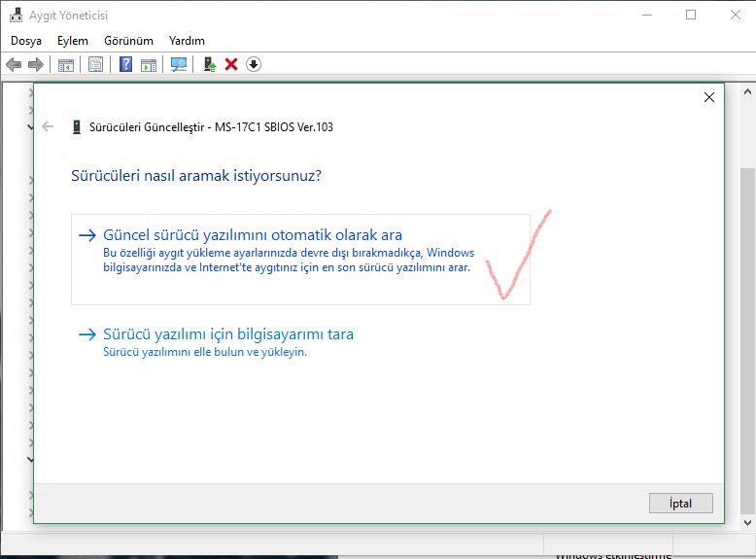Open the Görünüm menu

(x=128, y=41)
